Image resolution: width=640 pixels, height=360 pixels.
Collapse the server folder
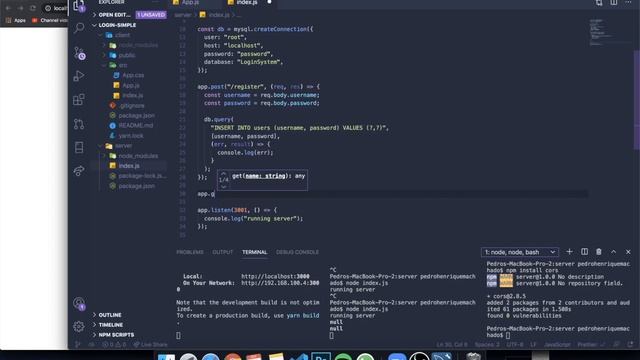pyautogui.click(x=101, y=146)
